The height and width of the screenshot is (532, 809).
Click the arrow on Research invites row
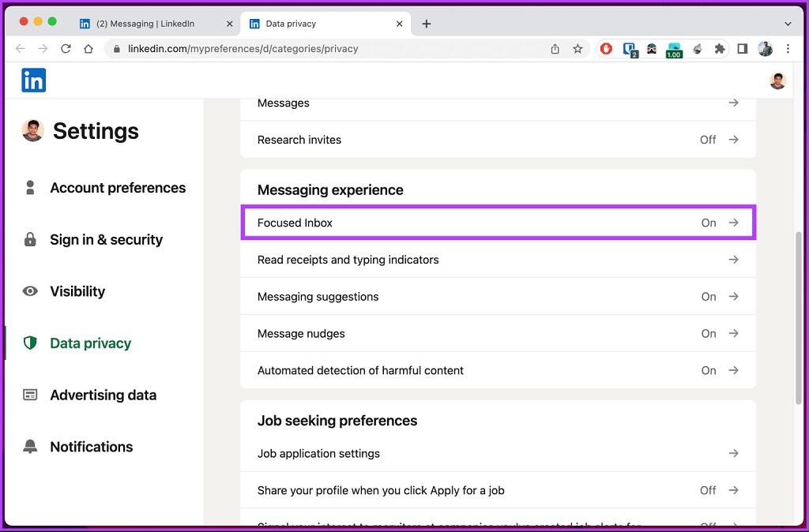coord(733,139)
